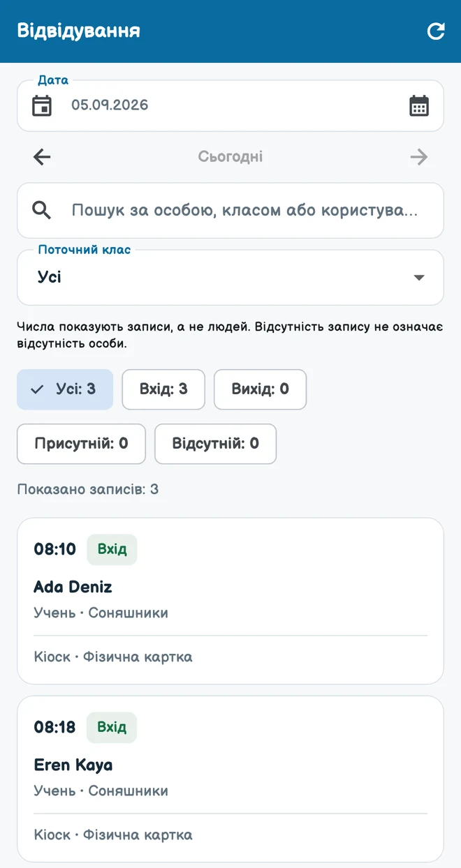Focus the search by person or class field
Image resolution: width=461 pixels, height=868 pixels.
230,211
